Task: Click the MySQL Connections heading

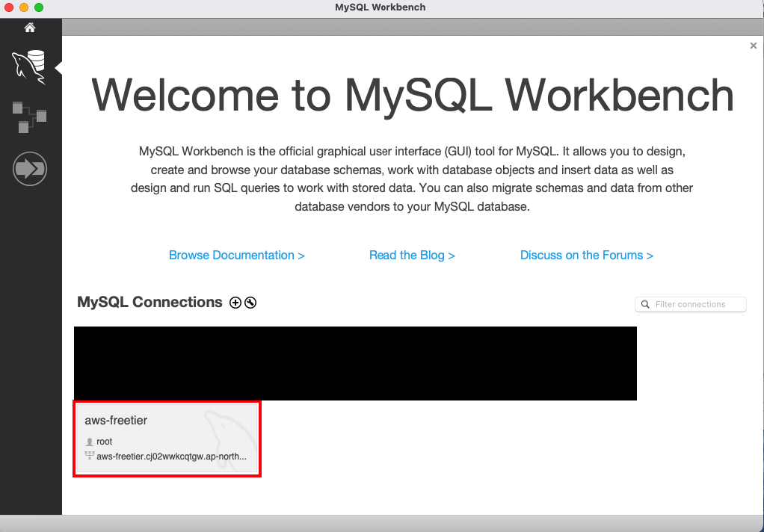Action: [x=150, y=302]
